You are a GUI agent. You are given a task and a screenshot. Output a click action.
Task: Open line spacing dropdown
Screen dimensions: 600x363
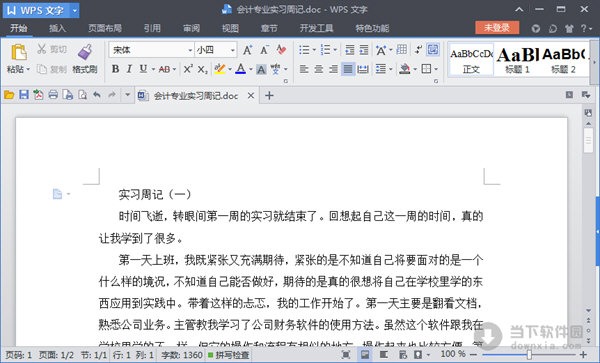391,69
